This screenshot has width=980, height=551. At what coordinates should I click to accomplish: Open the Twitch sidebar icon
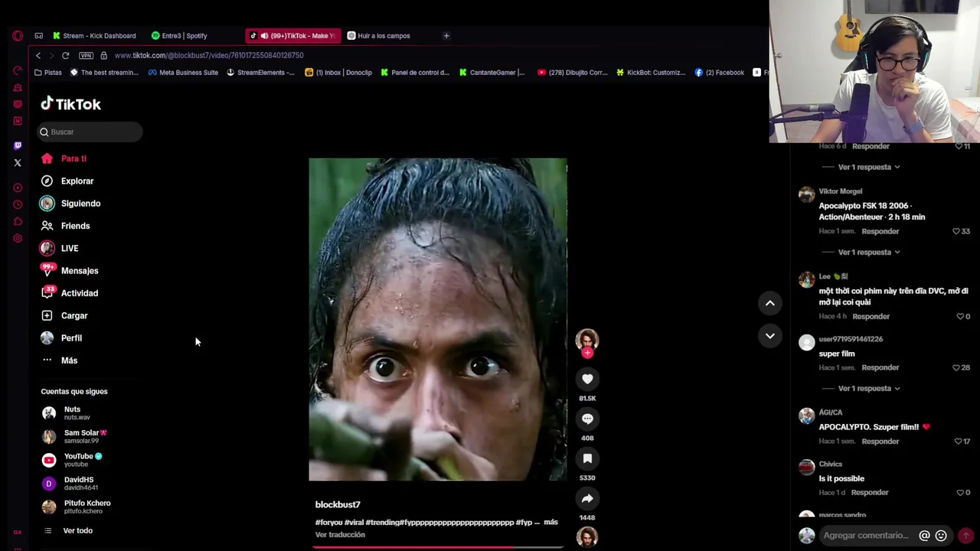tap(18, 145)
